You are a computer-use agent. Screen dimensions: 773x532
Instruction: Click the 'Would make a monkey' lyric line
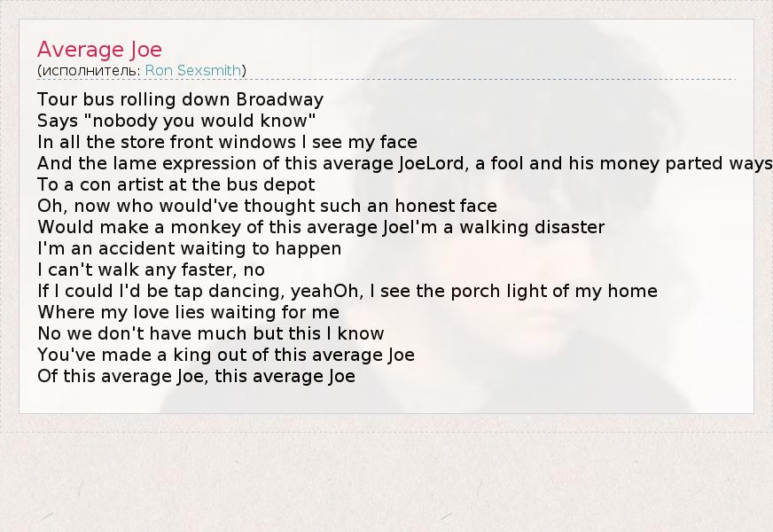(321, 227)
